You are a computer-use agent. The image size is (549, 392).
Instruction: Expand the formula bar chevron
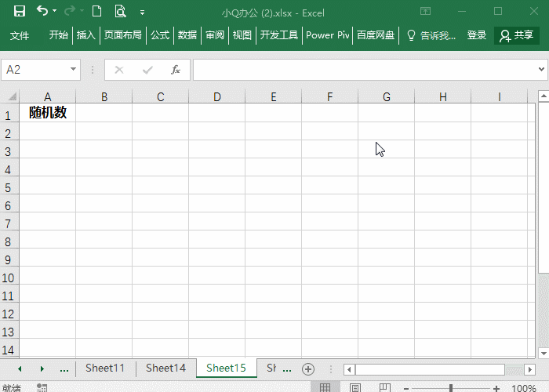[x=541, y=69]
